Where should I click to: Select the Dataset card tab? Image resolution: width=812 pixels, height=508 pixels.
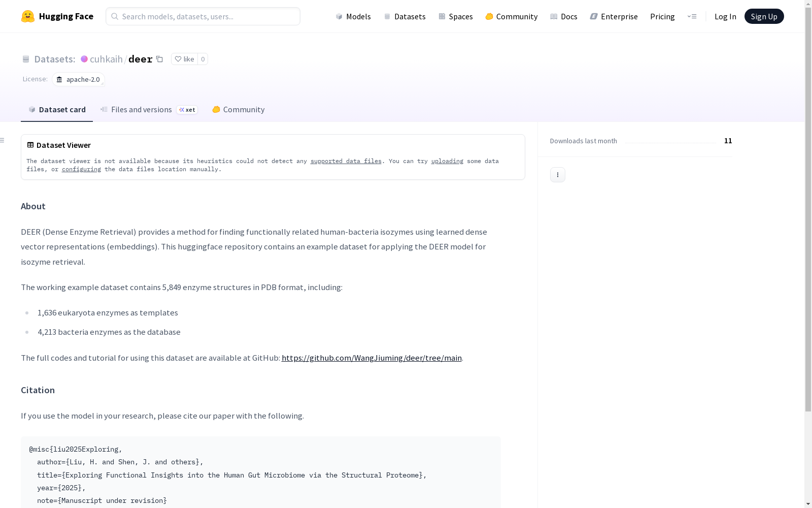57,110
